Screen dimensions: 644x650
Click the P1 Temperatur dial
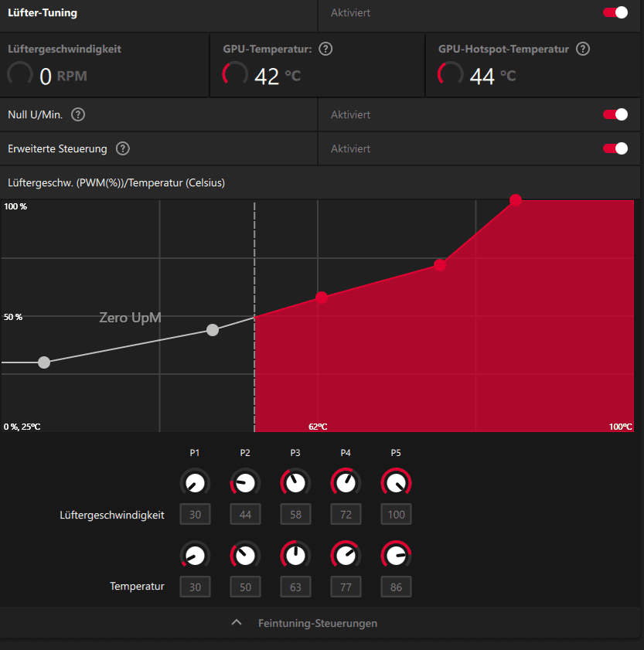click(x=195, y=556)
